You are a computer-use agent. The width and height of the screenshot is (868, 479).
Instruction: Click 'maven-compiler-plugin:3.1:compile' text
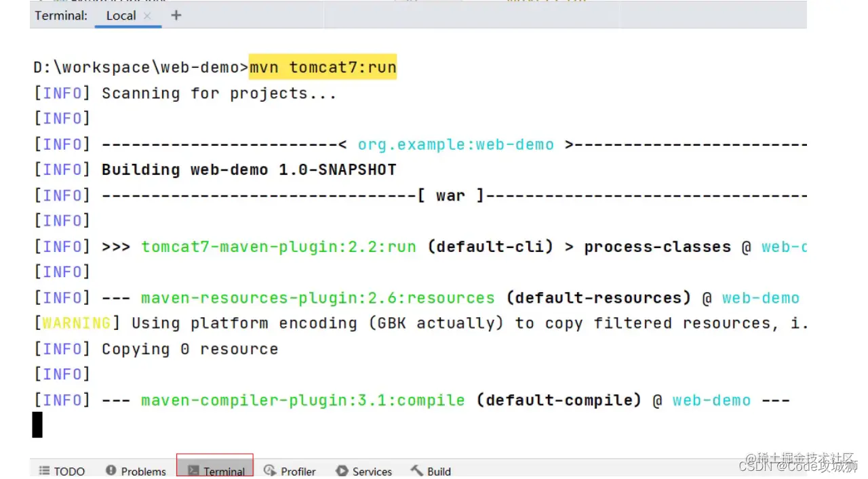tap(303, 400)
